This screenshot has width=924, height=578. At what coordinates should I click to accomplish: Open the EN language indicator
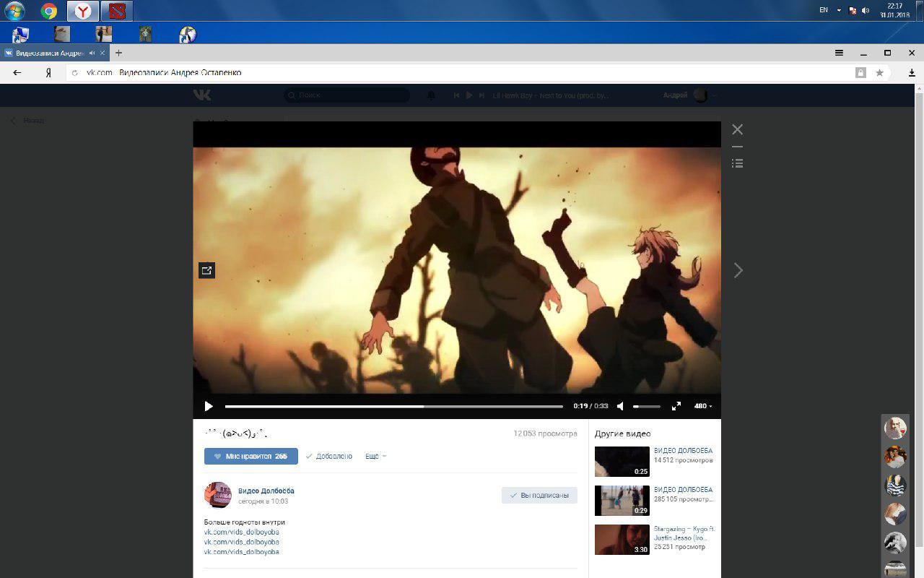point(824,10)
